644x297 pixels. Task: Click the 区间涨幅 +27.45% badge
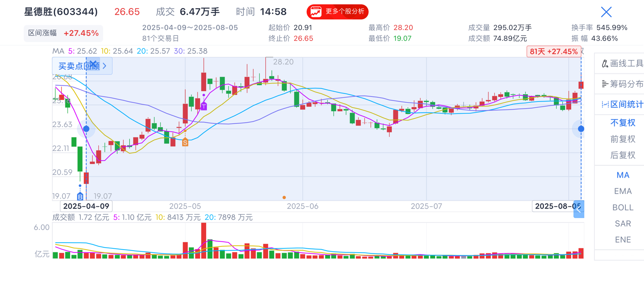click(63, 33)
